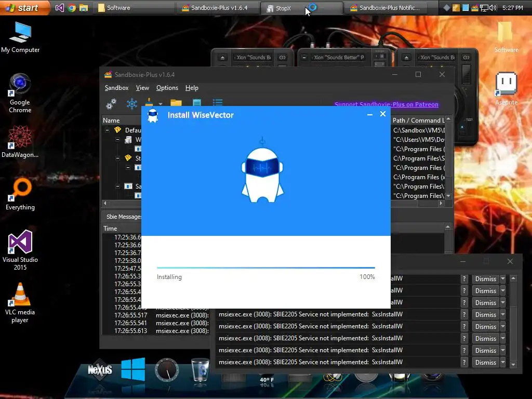
Task: Click the topmost Dismiss button in notifications
Action: (485, 279)
